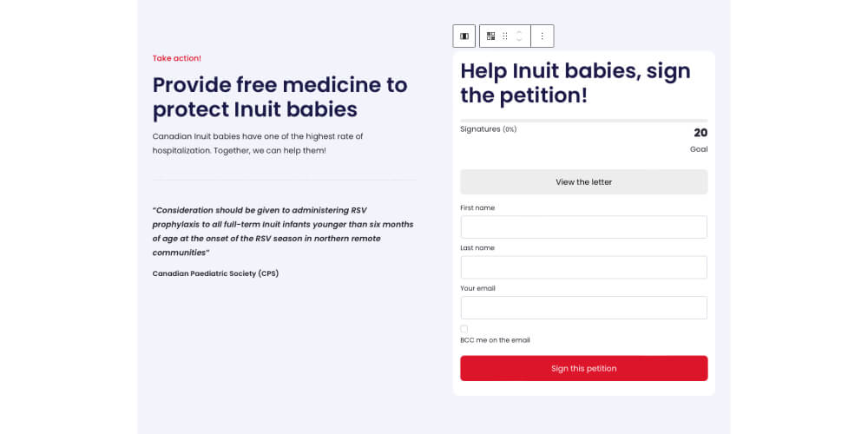Check the BCC me on the email box

point(464,329)
